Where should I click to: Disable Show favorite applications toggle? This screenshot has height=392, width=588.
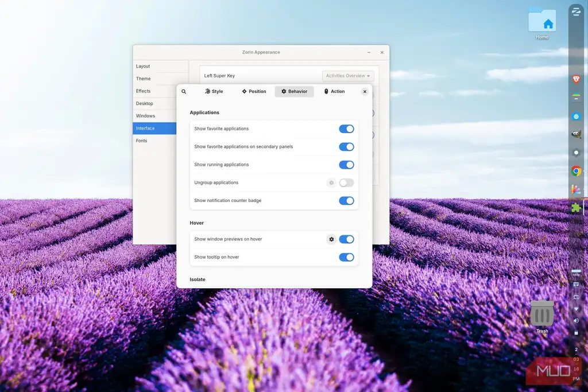(346, 129)
